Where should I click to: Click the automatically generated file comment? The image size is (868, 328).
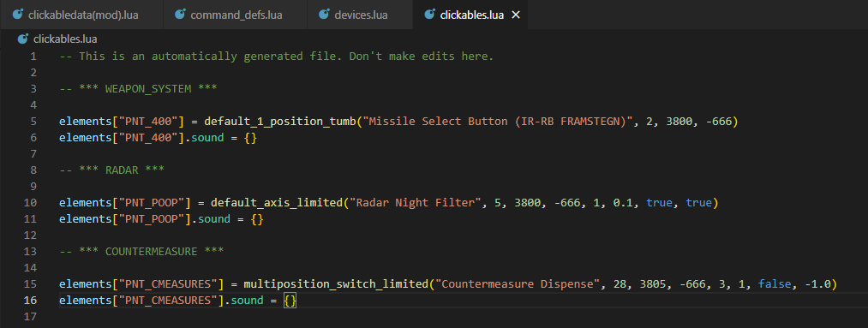276,56
